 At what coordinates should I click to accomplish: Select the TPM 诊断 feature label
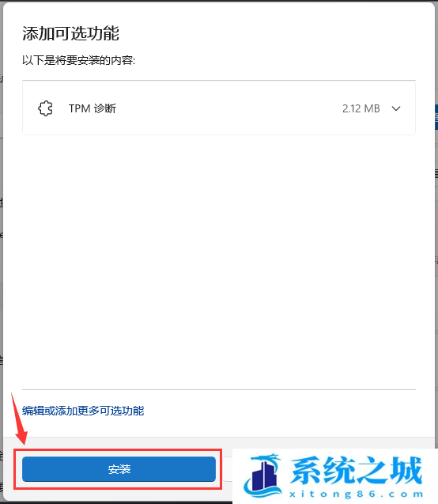93,108
